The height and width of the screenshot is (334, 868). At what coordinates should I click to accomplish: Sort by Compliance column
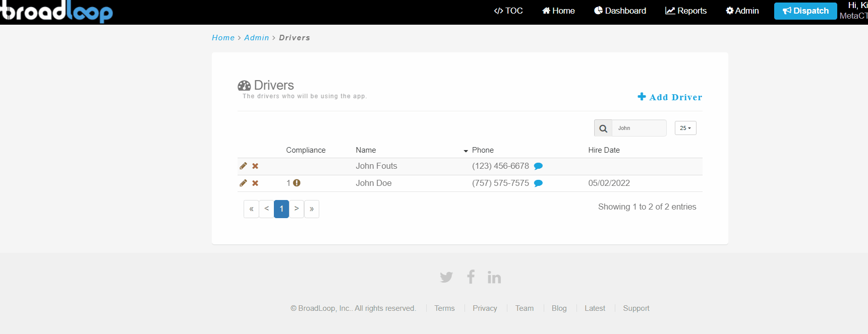click(306, 150)
